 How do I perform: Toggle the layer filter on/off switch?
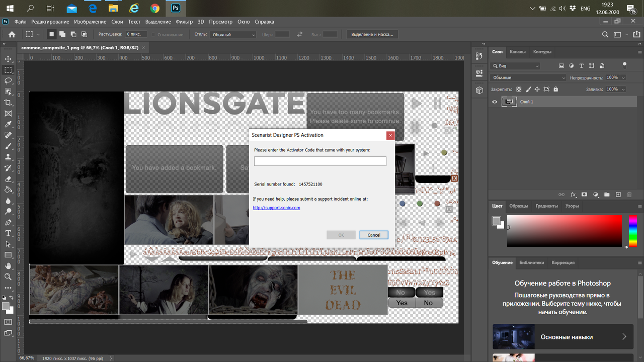[x=624, y=65]
